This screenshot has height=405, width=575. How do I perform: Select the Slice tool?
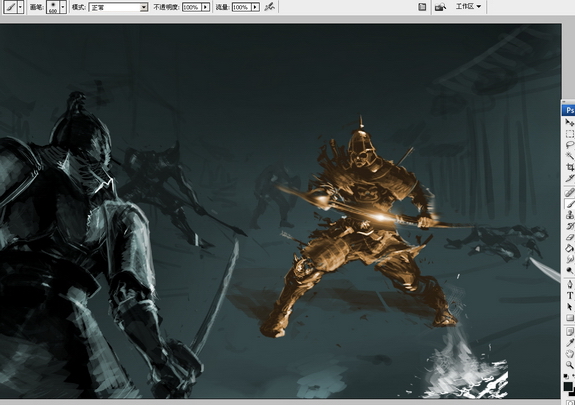[569, 178]
